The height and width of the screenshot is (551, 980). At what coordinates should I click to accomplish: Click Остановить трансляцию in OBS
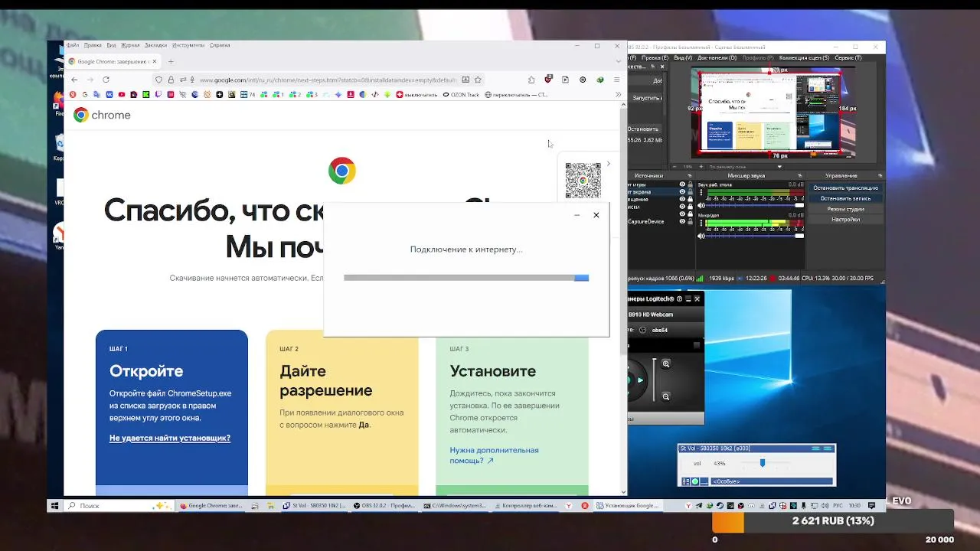point(845,187)
